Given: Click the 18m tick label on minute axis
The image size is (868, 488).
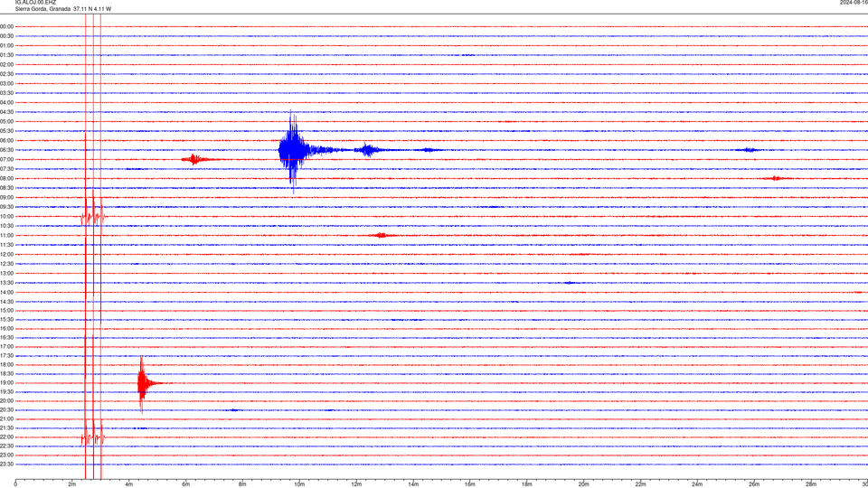Looking at the screenshot, I should pyautogui.click(x=527, y=484).
